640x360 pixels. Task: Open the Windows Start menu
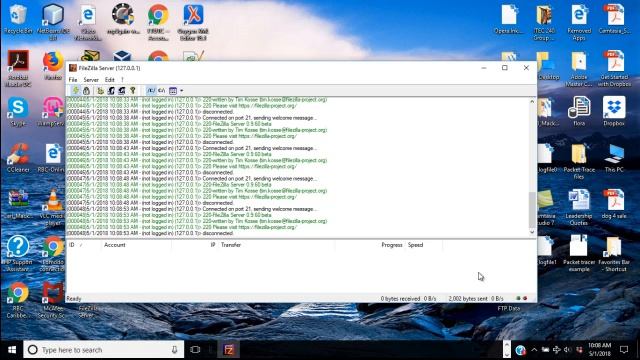12,350
